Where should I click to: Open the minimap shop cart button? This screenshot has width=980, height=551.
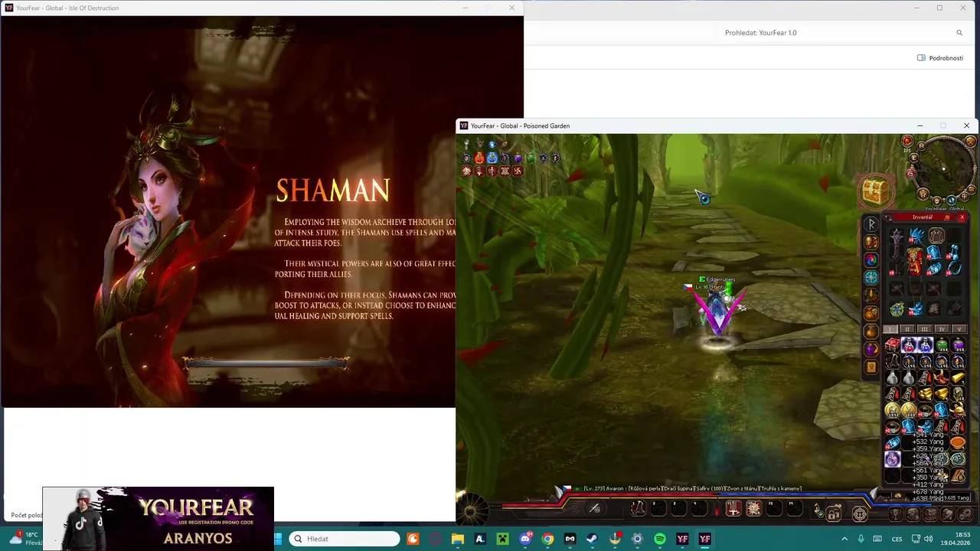click(x=923, y=194)
